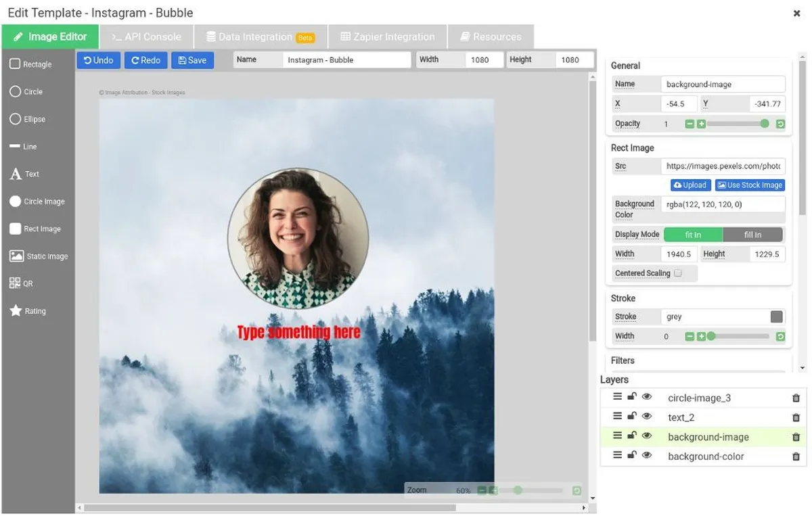Edit the template Width field

pyautogui.click(x=484, y=60)
